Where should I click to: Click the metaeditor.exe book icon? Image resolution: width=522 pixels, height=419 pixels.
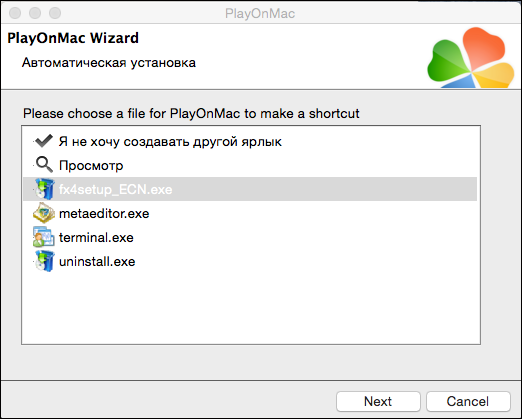click(x=44, y=213)
